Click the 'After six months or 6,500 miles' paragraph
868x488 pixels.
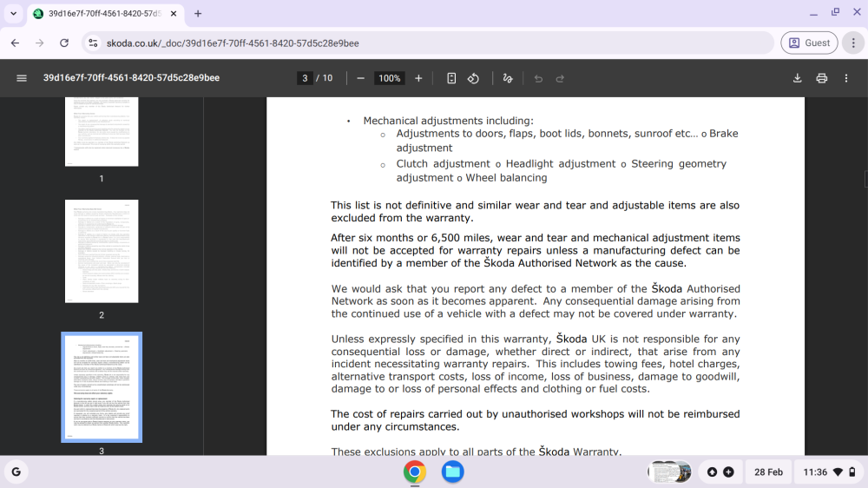tap(536, 250)
